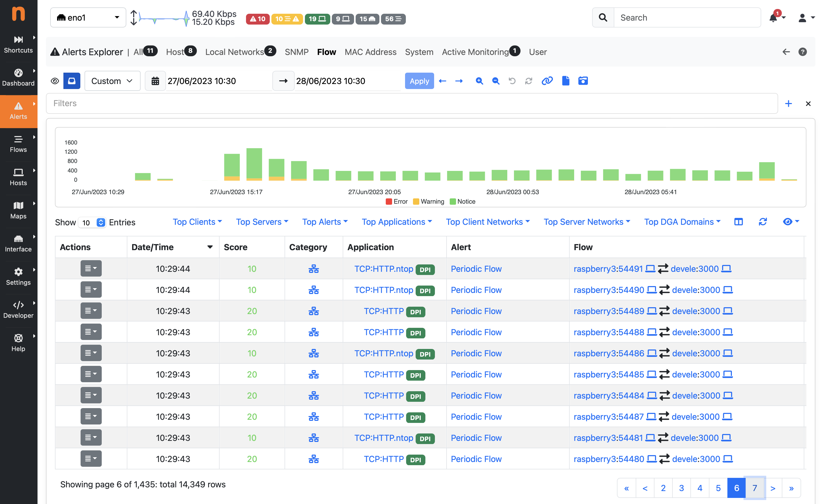The height and width of the screenshot is (504, 827).
Task: Click the help question mark icon
Action: [x=802, y=52]
